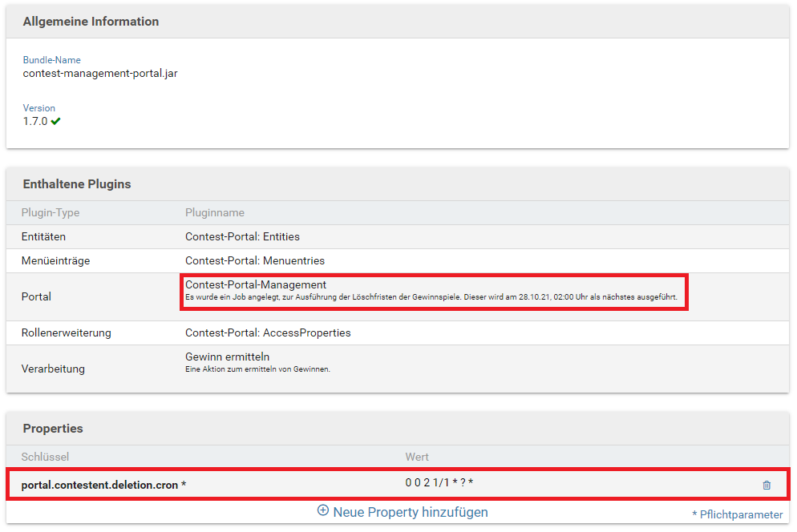Click the contest-management-portal.jar bundle name
The image size is (797, 532).
(x=100, y=73)
